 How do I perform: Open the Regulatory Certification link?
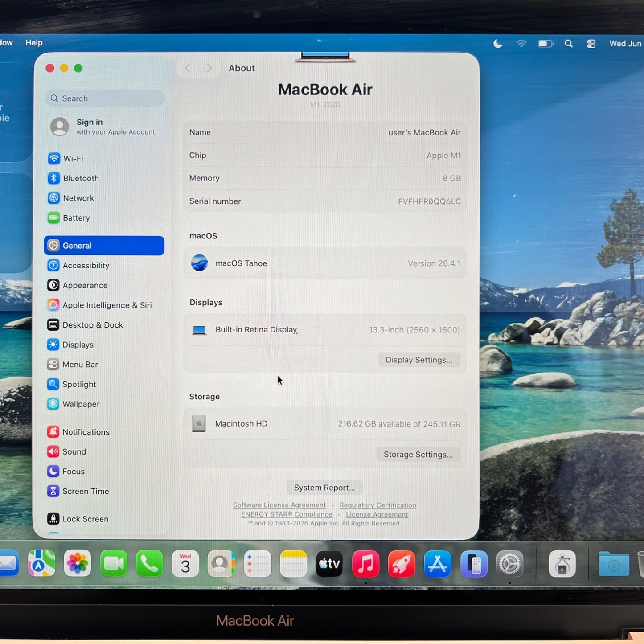[x=378, y=505]
